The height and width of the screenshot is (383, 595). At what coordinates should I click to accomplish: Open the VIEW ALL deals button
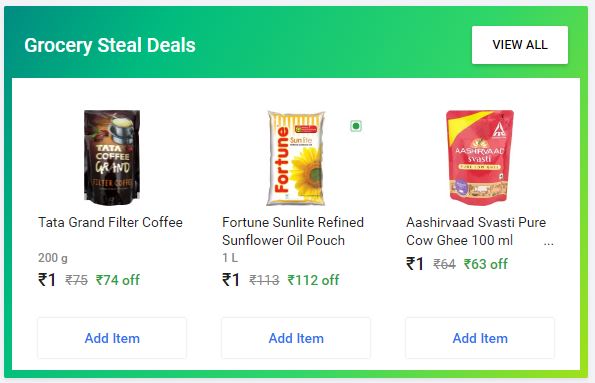point(519,45)
